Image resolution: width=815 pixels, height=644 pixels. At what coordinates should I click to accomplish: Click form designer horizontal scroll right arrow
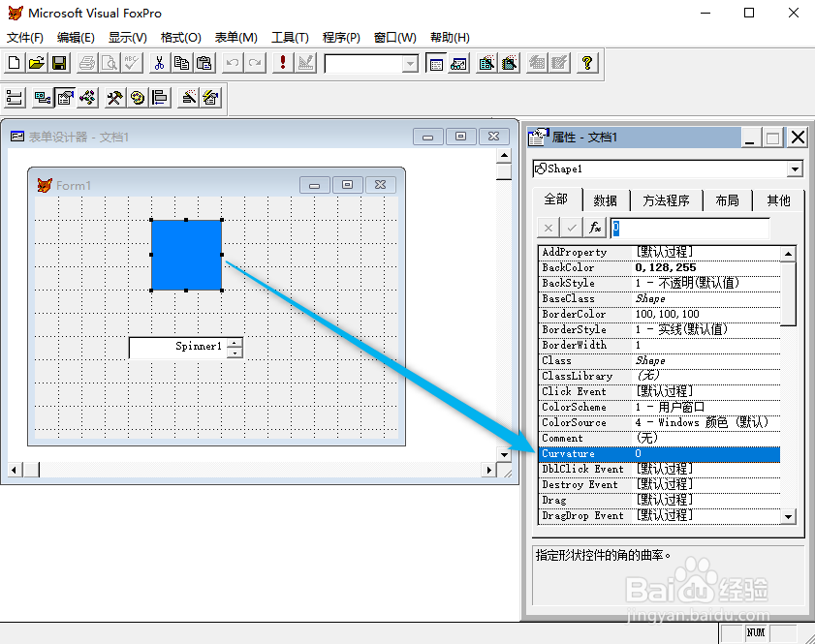tap(488, 470)
